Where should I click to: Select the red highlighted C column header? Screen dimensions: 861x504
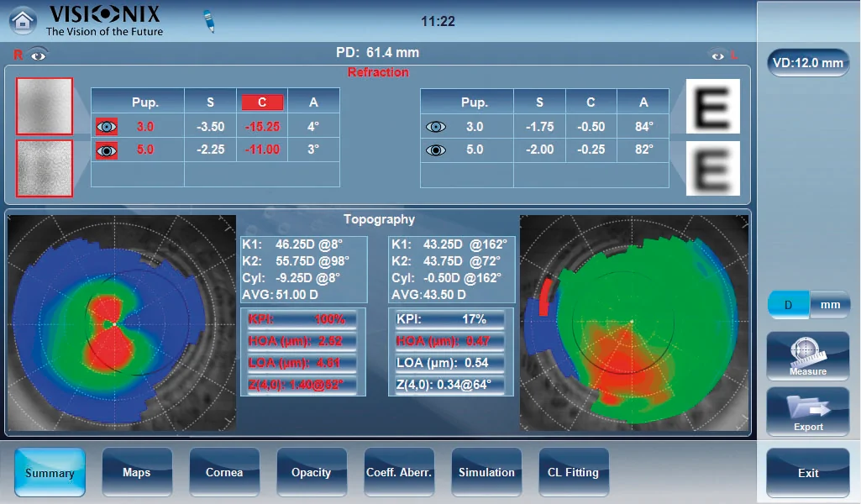point(262,102)
